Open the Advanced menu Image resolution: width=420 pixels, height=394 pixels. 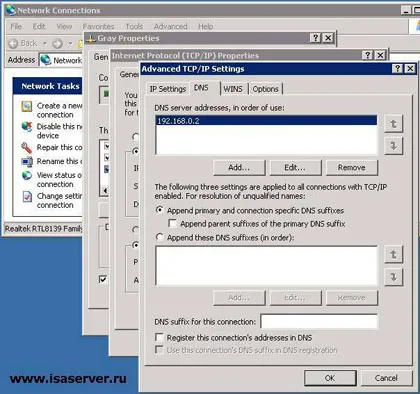coord(170,26)
